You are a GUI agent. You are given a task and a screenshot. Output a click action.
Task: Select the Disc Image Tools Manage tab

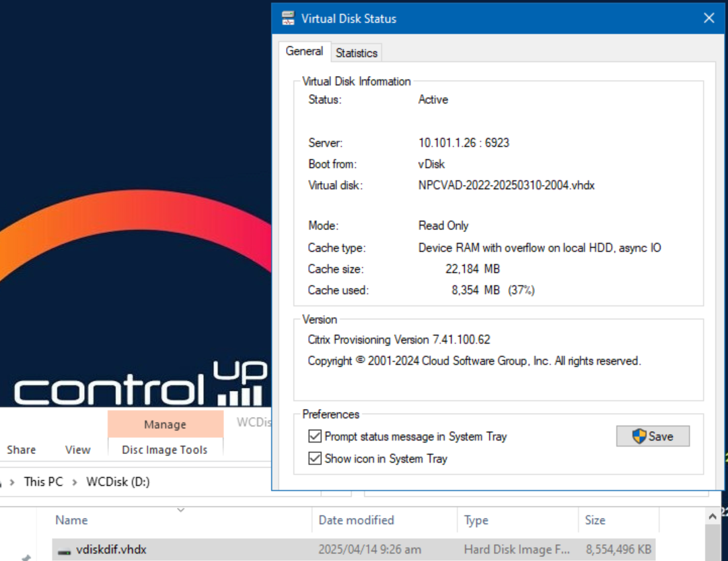tap(165, 424)
